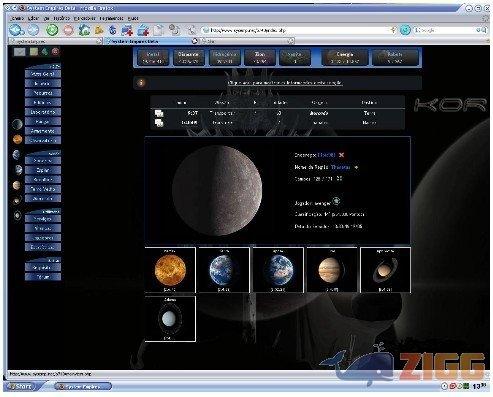Screen dimensions: 493x397
Task: Click the orange info icon above fleet table
Action: click(x=141, y=83)
